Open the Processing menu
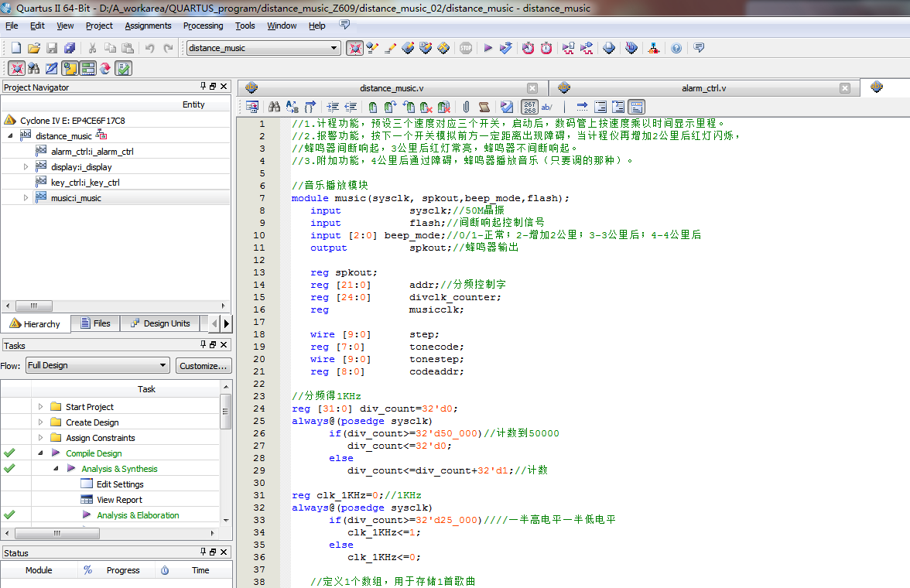The image size is (910, 588). click(203, 26)
